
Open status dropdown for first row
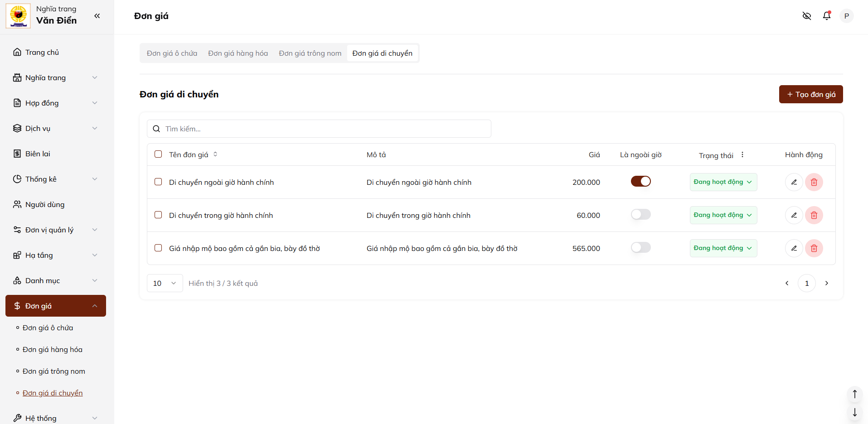click(723, 182)
